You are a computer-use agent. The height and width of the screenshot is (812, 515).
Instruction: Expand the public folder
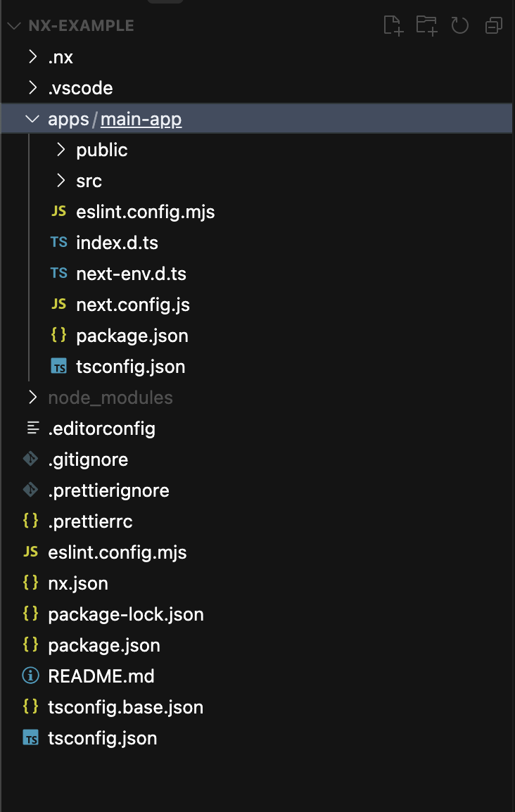[x=61, y=150]
